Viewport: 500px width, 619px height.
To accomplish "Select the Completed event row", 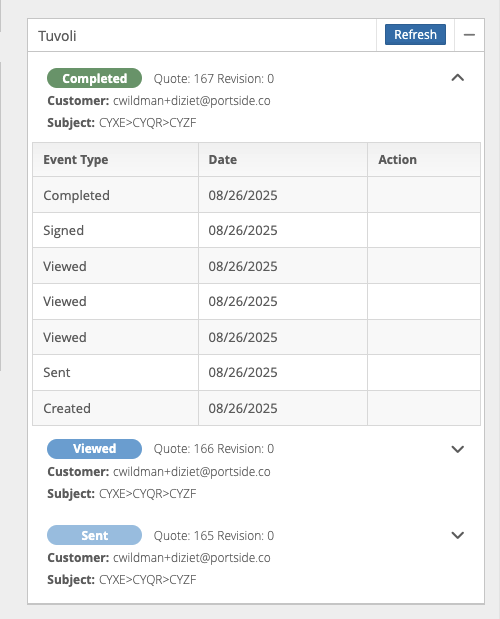I will [257, 195].
